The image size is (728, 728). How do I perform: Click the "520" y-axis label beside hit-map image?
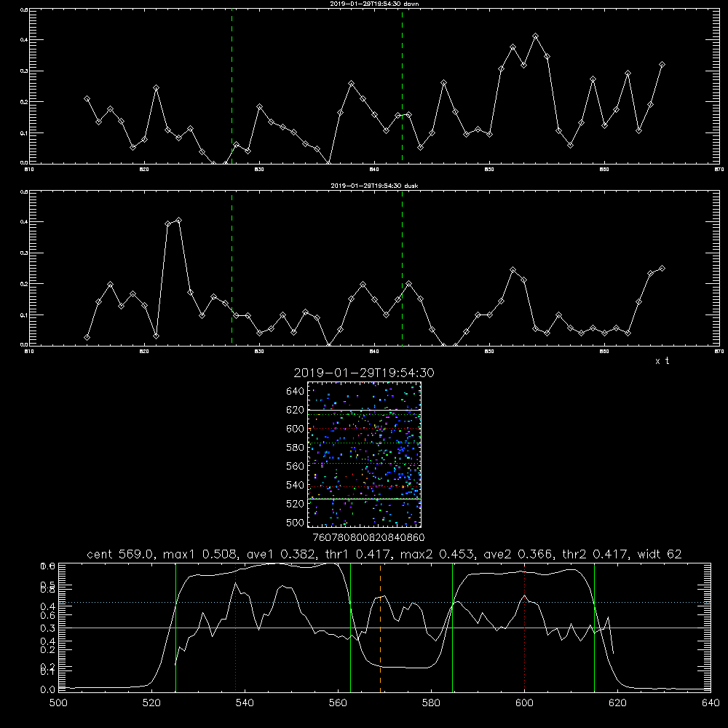tap(296, 504)
